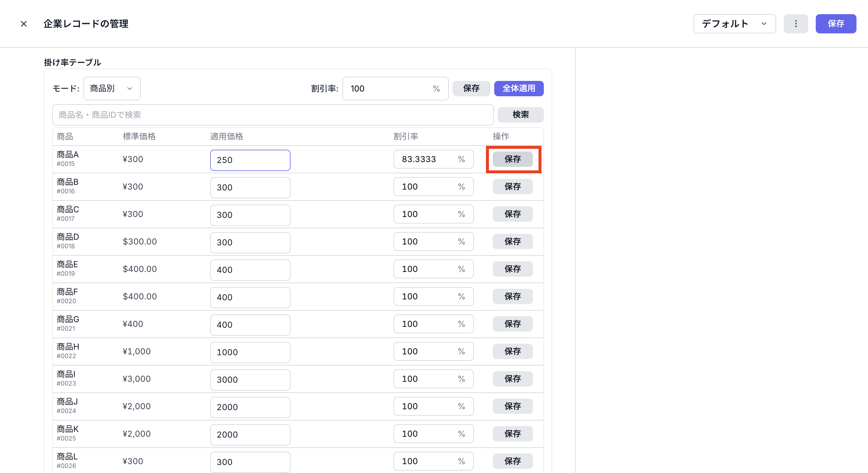Click 商品H's 適用価格 field showing 1000

click(x=250, y=353)
